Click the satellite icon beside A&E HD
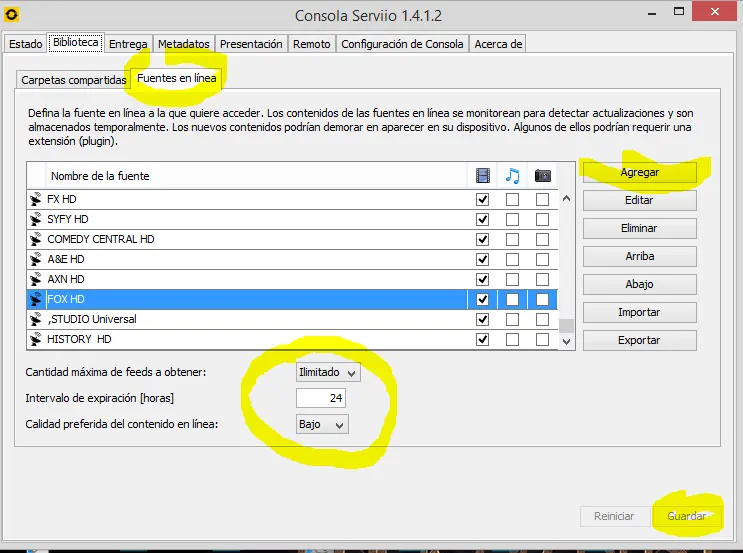The image size is (743, 553). click(36, 259)
